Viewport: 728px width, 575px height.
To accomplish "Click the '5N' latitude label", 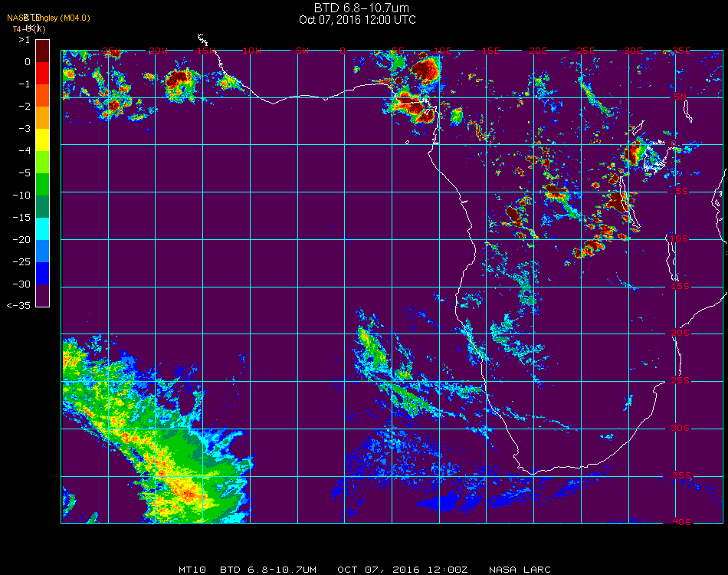I will pos(680,97).
